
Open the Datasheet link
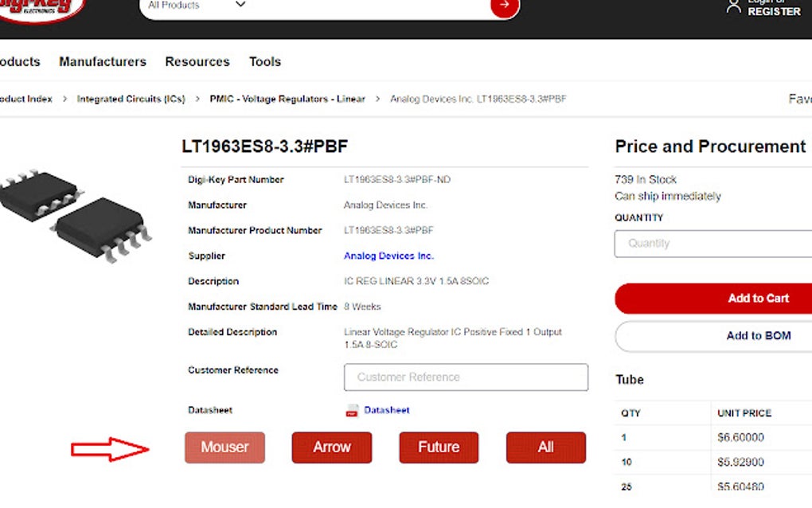click(386, 409)
